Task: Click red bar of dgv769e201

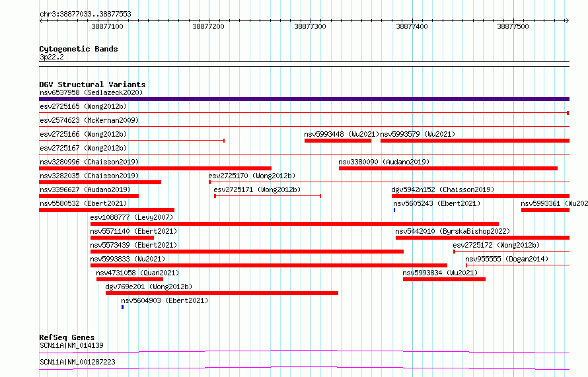Action: coord(222,293)
